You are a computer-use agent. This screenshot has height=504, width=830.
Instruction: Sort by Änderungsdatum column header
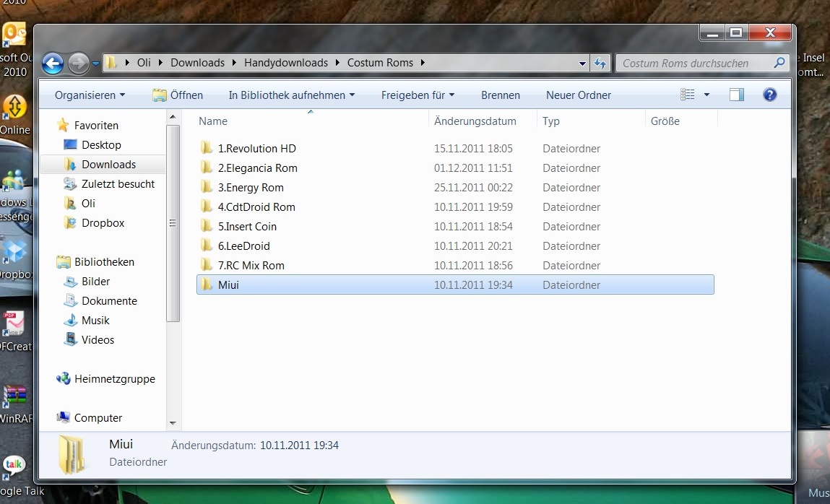(x=475, y=121)
